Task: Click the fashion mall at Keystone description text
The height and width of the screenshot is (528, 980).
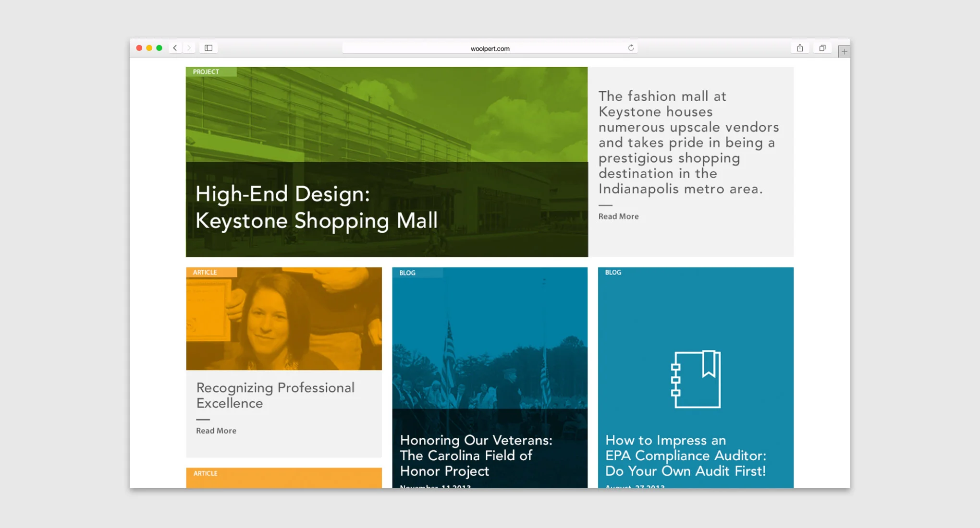Action: [x=688, y=143]
